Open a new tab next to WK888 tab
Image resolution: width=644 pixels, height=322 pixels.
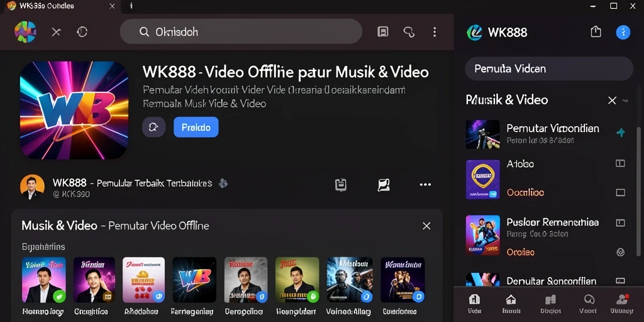pos(131,6)
